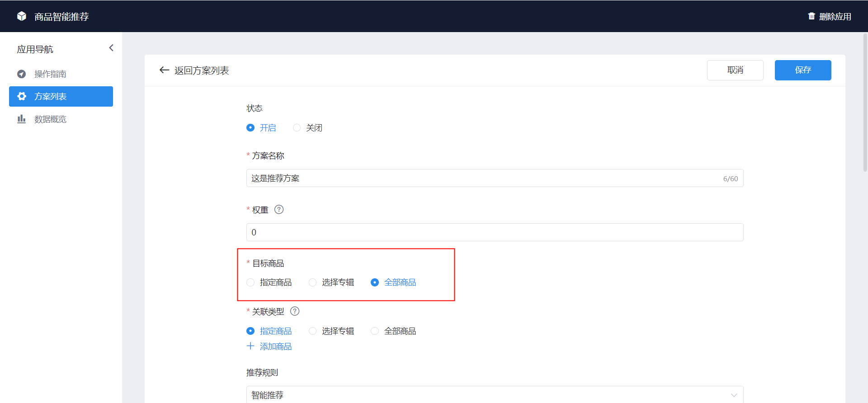Click the 取消 button

[735, 70]
